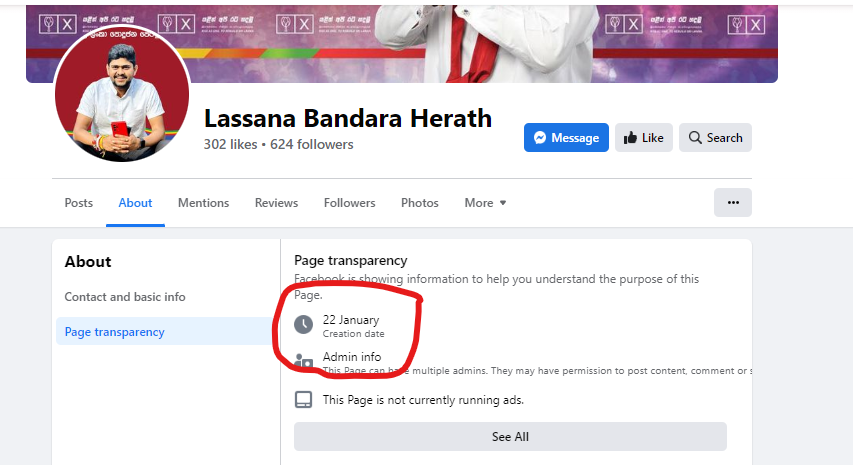The width and height of the screenshot is (853, 465).
Task: Click 'This Page is not currently running ads'
Action: click(x=423, y=400)
